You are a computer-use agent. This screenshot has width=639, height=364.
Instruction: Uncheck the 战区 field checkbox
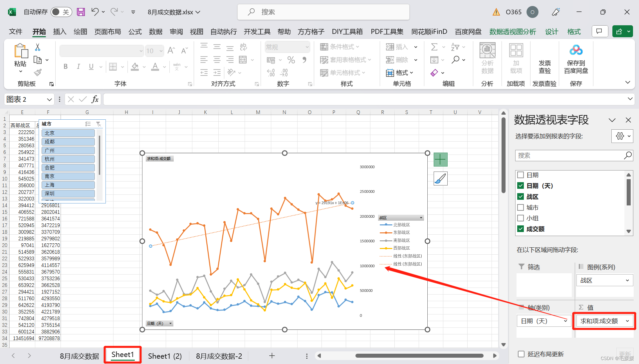coord(521,196)
